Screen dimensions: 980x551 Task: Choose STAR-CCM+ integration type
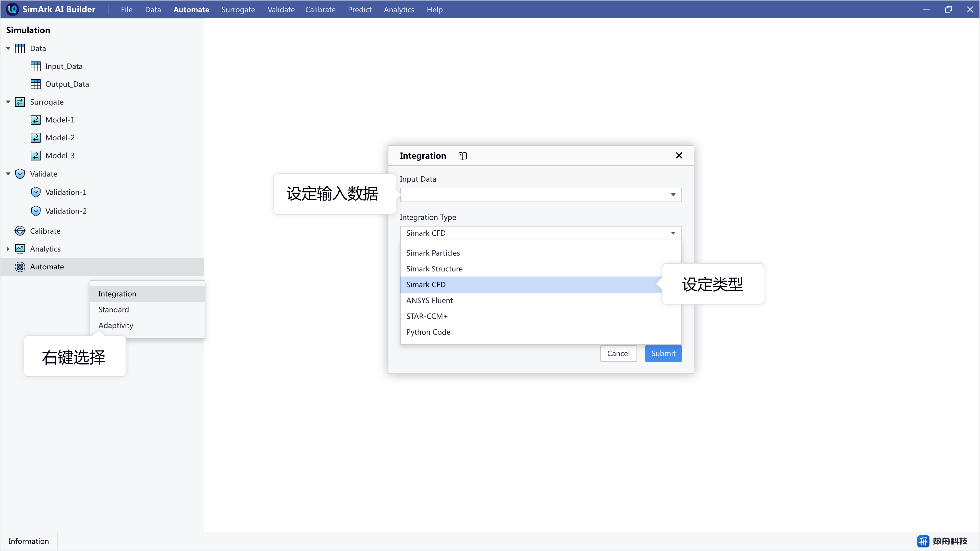[541, 316]
